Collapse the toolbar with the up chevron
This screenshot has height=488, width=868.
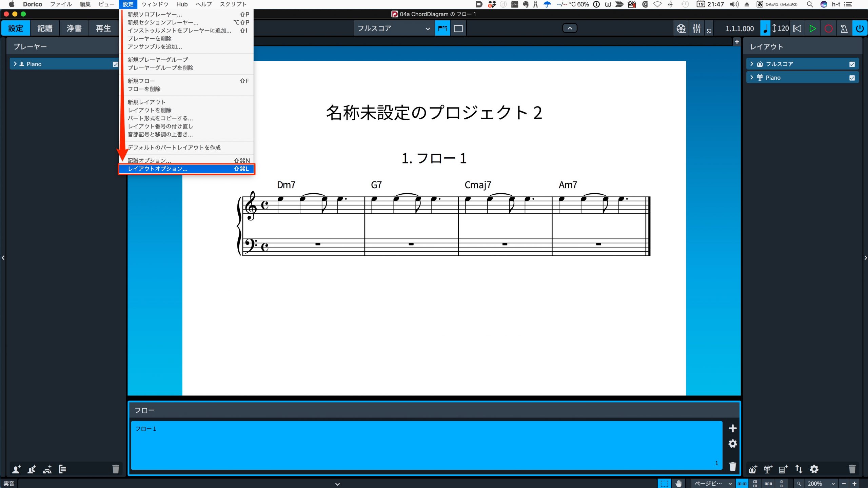(x=570, y=28)
